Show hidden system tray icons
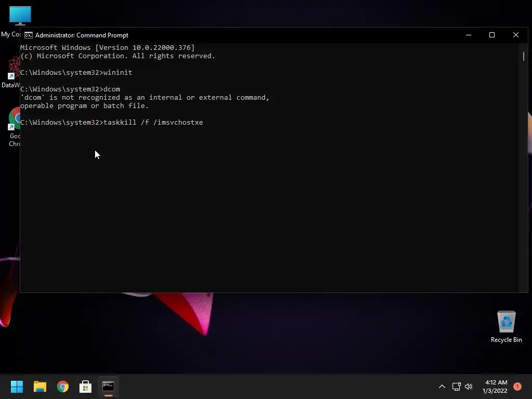 click(x=442, y=387)
